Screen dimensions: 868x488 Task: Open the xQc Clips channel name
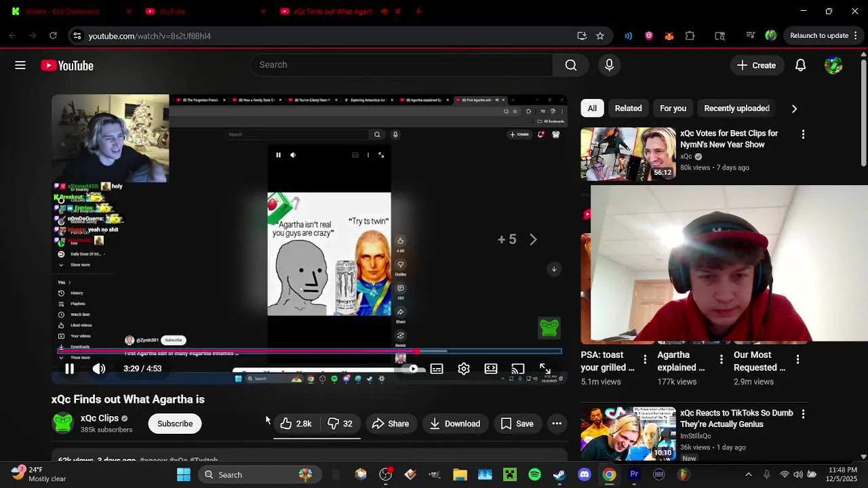pos(99,418)
